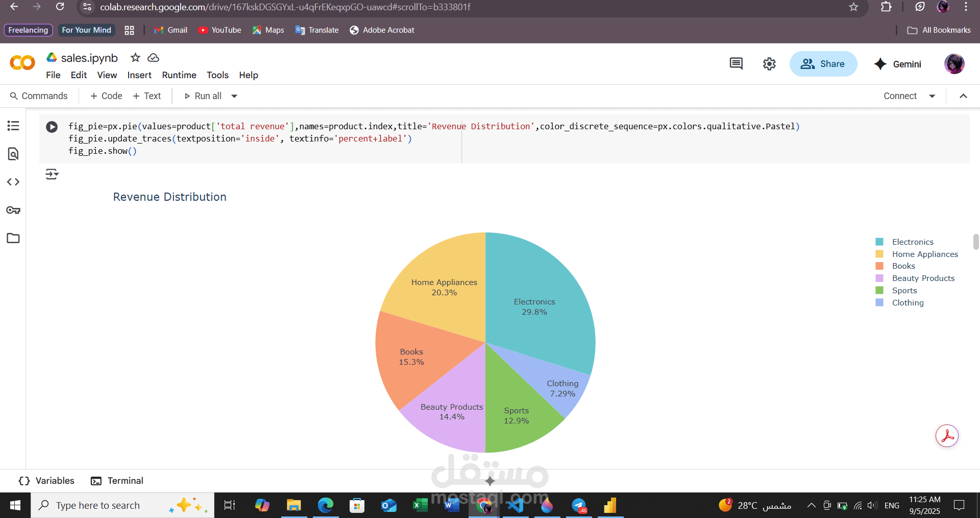The image size is (980, 518).
Task: Open the Runtime menu
Action: click(x=179, y=75)
